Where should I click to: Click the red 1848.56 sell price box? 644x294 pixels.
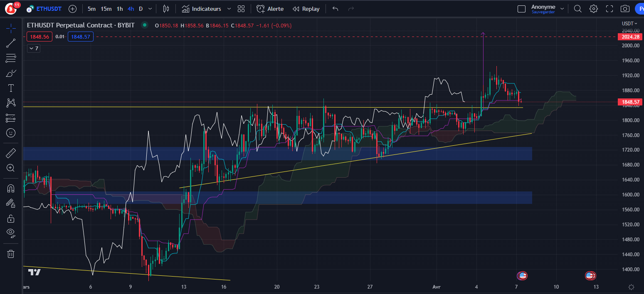click(x=39, y=37)
